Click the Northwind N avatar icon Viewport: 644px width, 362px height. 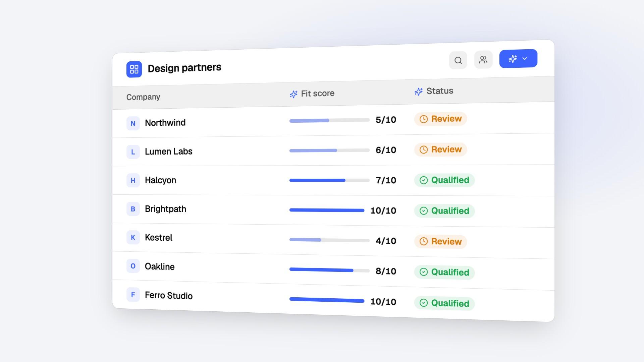coord(133,123)
